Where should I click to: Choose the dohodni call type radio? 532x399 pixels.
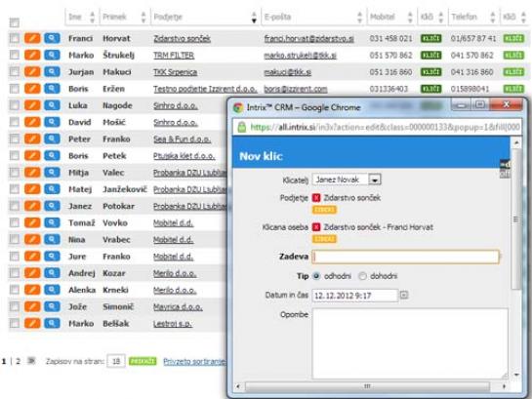[x=362, y=276]
